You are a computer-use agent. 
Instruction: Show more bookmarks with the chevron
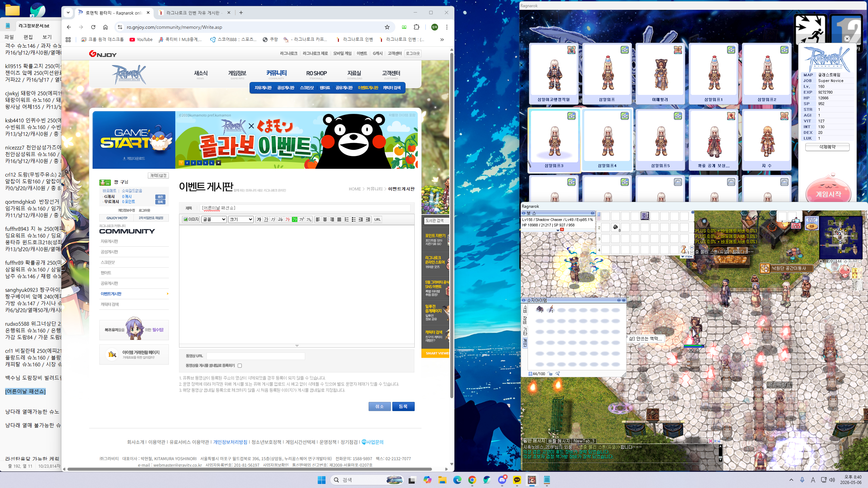[x=442, y=40]
